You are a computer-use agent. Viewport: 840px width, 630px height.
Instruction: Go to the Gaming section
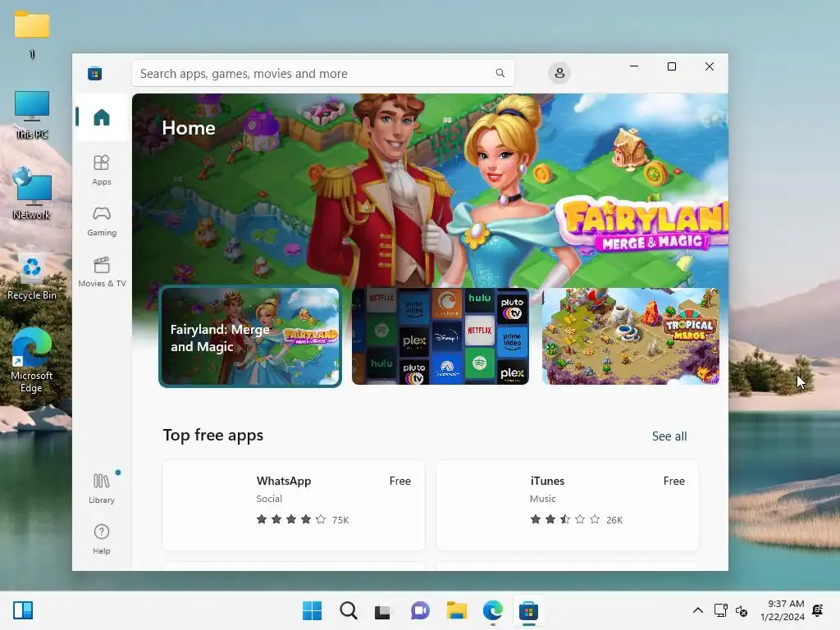click(x=101, y=221)
